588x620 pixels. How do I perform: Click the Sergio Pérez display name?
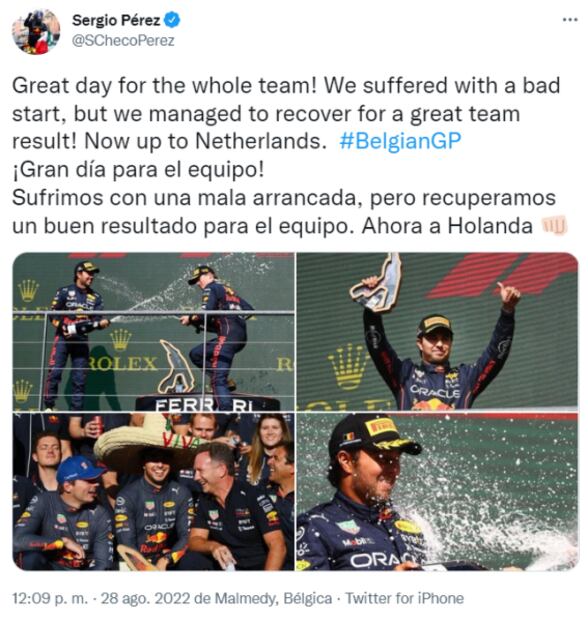(116, 20)
